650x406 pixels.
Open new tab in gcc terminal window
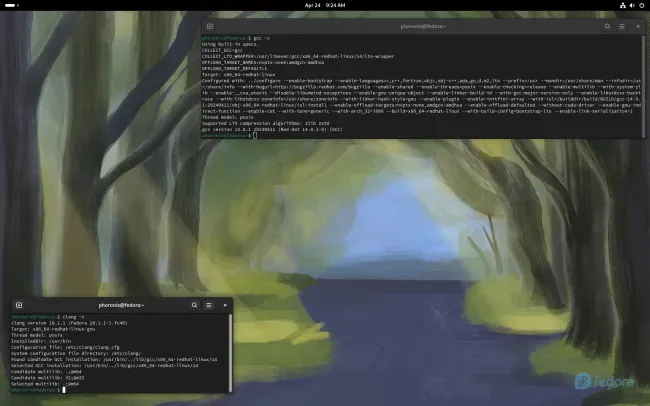(x=210, y=27)
